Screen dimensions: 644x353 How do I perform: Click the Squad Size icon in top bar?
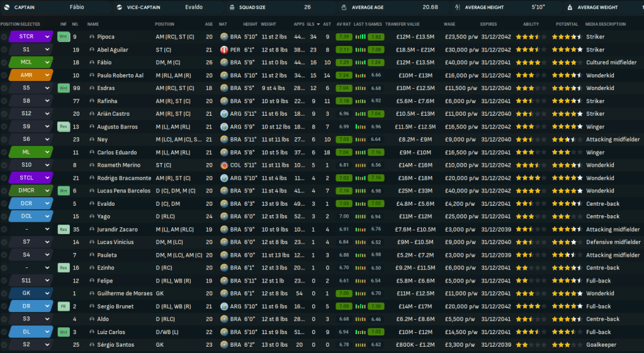coord(232,8)
